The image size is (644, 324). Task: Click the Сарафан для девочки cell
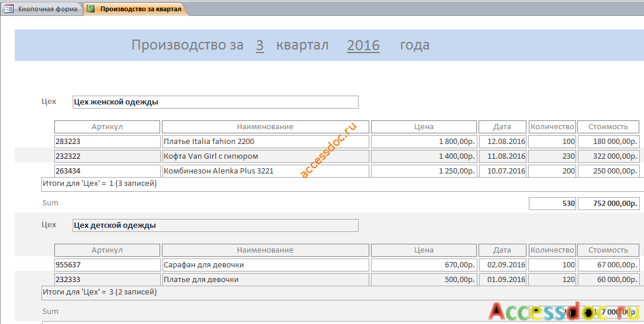click(266, 264)
